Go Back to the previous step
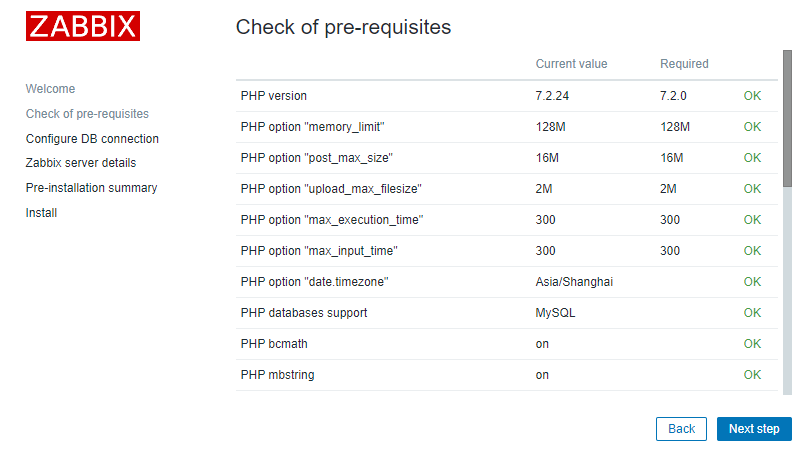The image size is (809, 459). click(x=681, y=429)
